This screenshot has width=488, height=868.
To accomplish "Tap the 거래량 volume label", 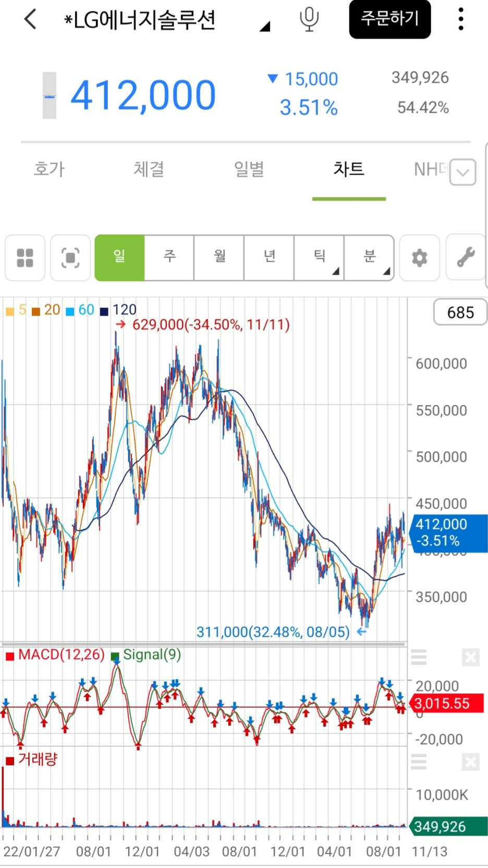I will point(31,759).
